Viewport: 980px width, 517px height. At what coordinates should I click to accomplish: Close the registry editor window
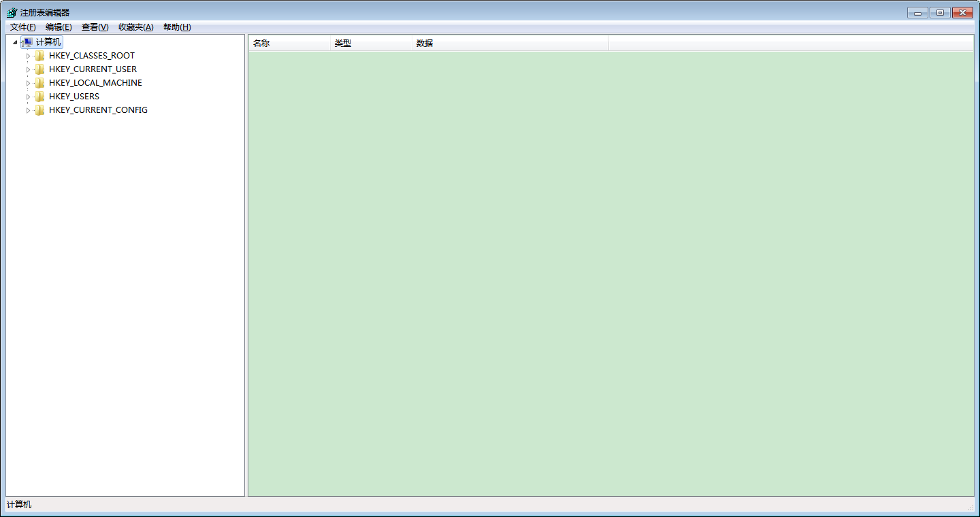point(962,12)
